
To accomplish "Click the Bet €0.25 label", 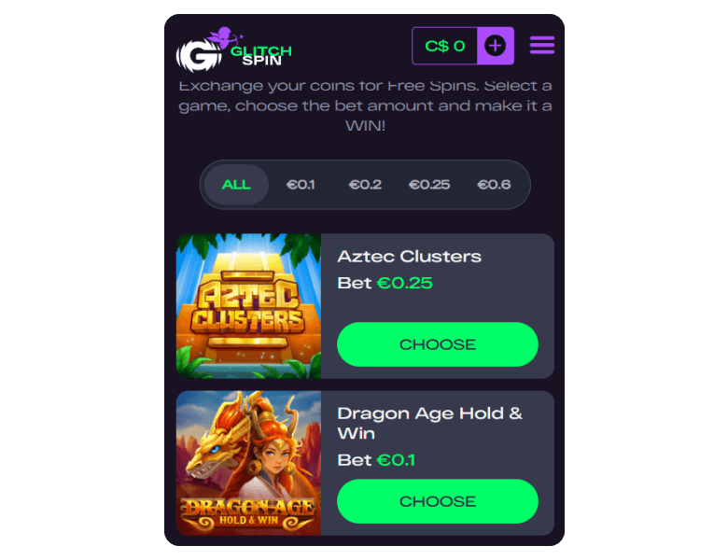I will click(385, 283).
